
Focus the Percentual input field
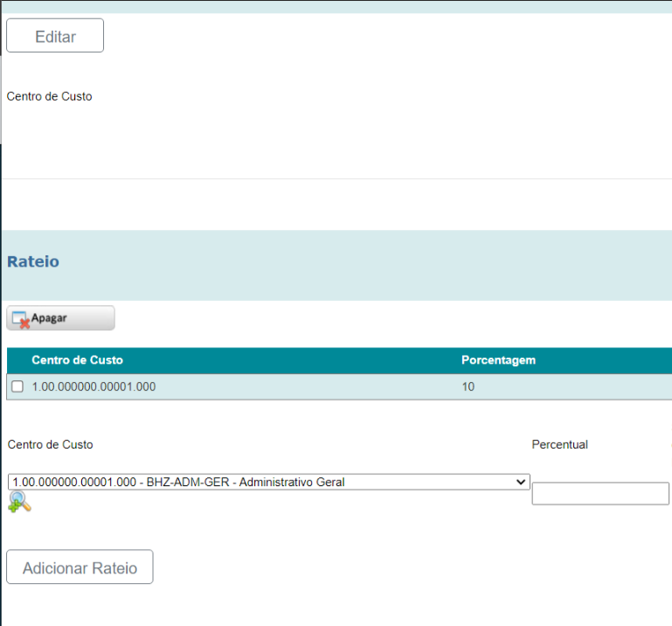[x=599, y=493]
